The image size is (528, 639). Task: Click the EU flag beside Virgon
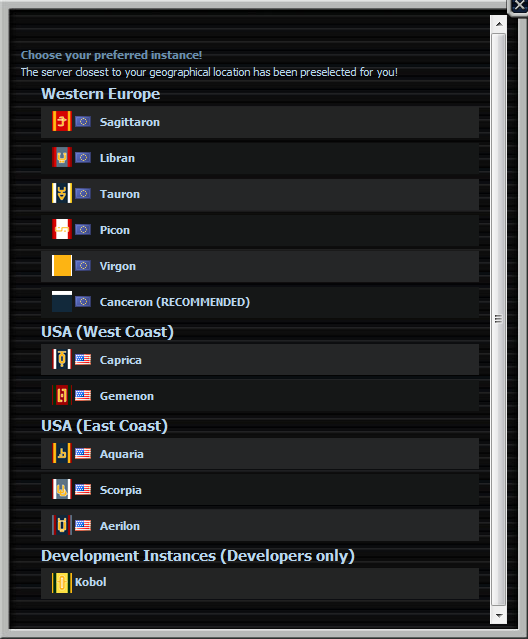[x=83, y=266]
